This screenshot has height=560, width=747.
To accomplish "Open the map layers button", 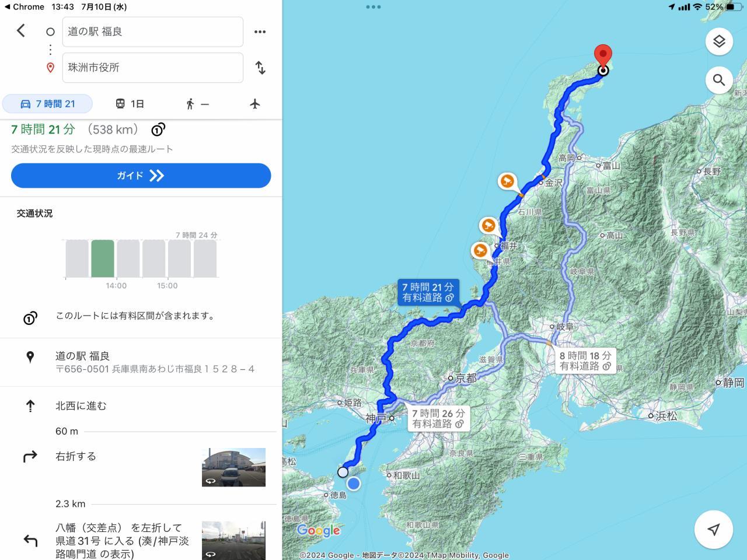I will coord(719,41).
